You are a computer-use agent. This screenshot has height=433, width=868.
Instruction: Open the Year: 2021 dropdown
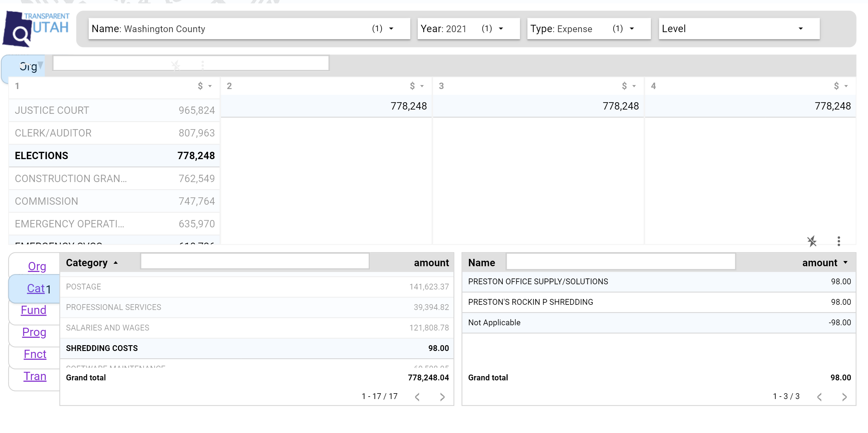pyautogui.click(x=468, y=29)
